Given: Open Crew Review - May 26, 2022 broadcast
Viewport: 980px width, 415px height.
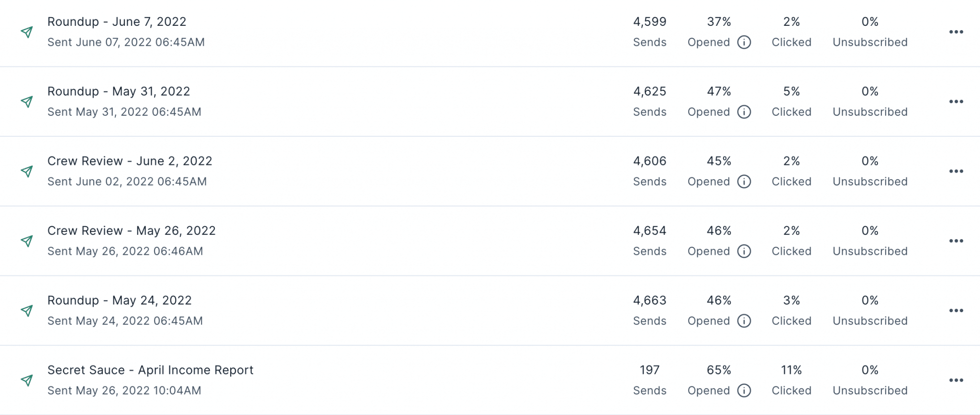Looking at the screenshot, I should coord(132,230).
